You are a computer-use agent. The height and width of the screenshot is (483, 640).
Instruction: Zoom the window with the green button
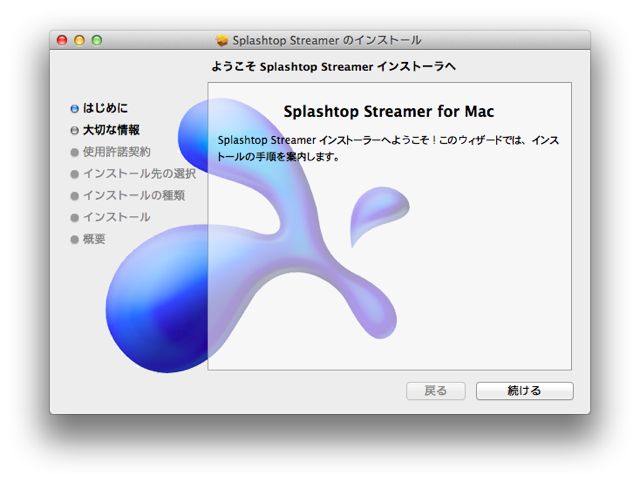coord(97,40)
